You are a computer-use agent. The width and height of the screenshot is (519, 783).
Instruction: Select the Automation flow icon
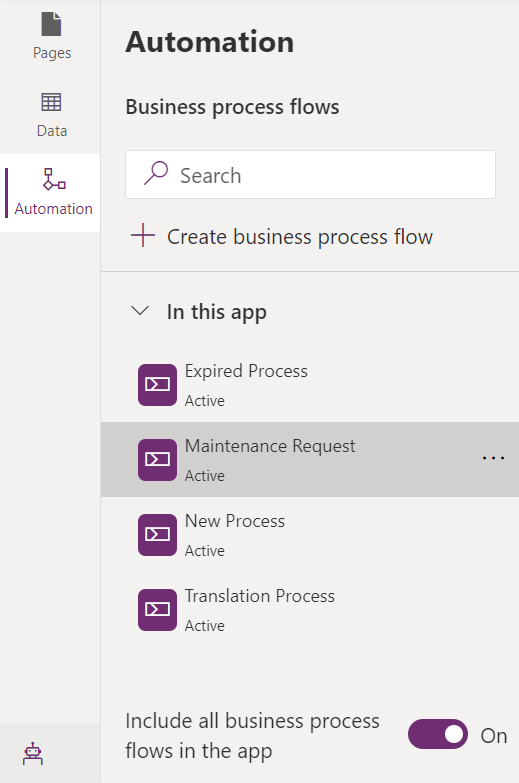[x=54, y=180]
